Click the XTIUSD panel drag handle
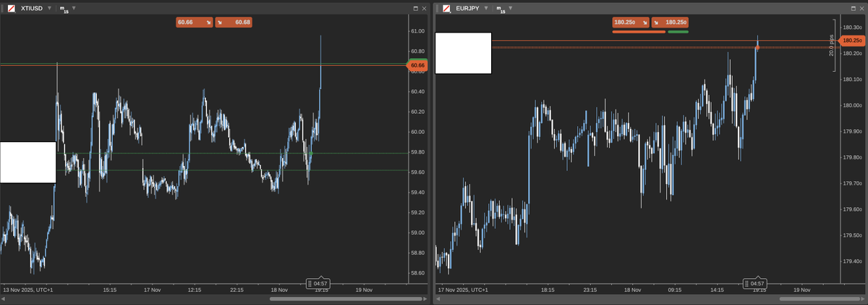The width and height of the screenshot is (868, 305). (4, 8)
